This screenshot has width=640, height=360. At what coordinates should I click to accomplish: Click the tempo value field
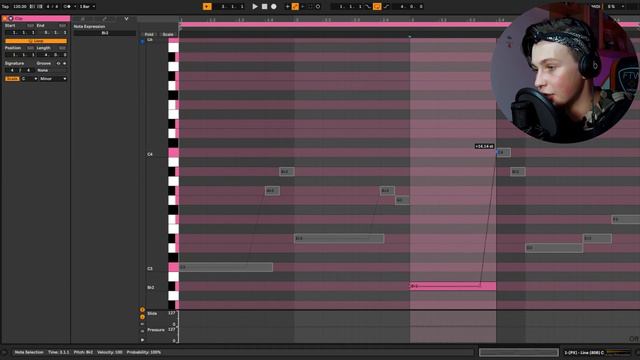[20, 7]
